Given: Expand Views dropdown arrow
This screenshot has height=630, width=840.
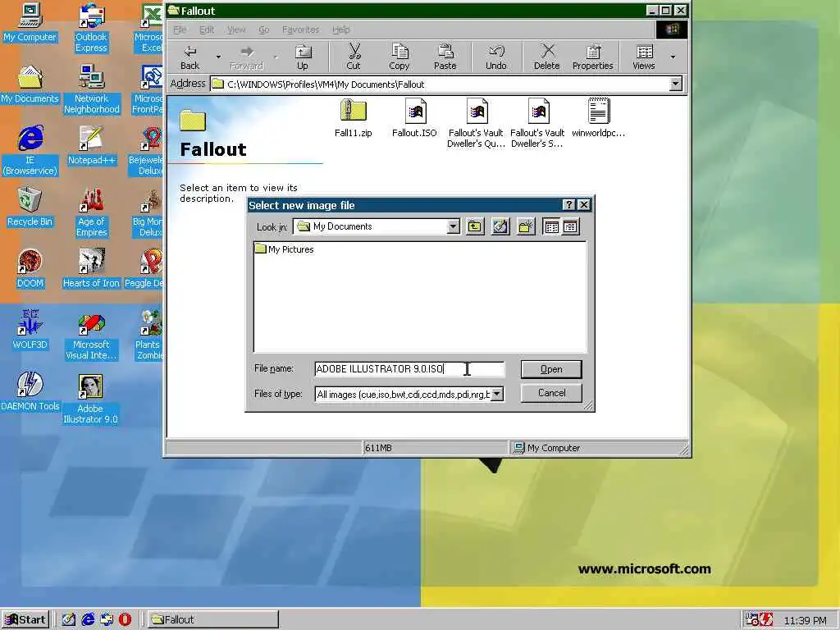Looking at the screenshot, I should [673, 57].
